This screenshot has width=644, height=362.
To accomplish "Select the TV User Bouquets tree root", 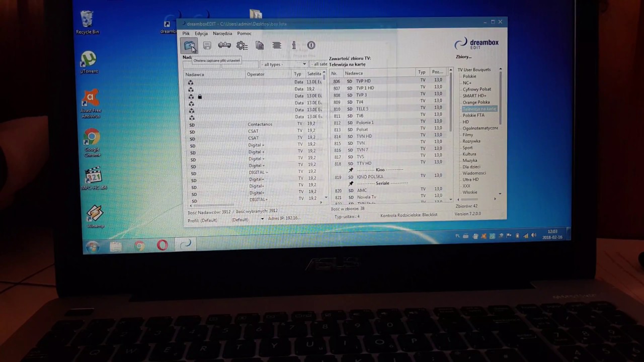I will pyautogui.click(x=474, y=70).
